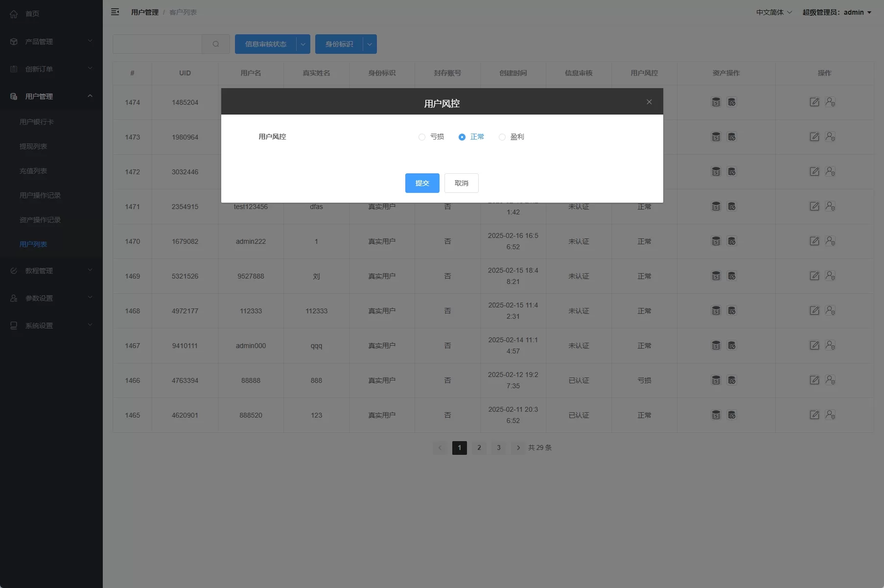Keep 正常 selected by clicking its radio button
Screen dimensions: 884x588
[462, 137]
